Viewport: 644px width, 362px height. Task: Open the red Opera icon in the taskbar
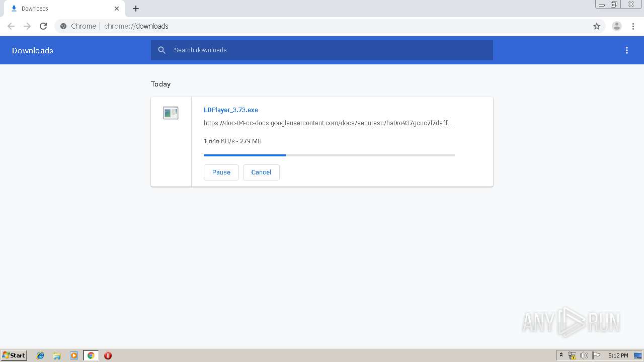[x=108, y=355]
